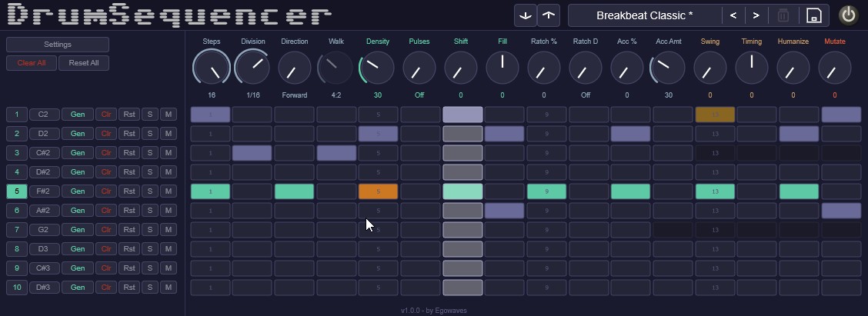Open the Settings panel
Screen dimensions: 868x316
[x=58, y=45]
